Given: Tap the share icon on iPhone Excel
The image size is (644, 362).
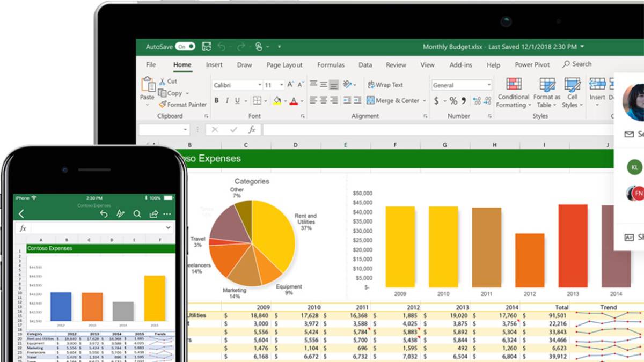Looking at the screenshot, I should pyautogui.click(x=153, y=214).
